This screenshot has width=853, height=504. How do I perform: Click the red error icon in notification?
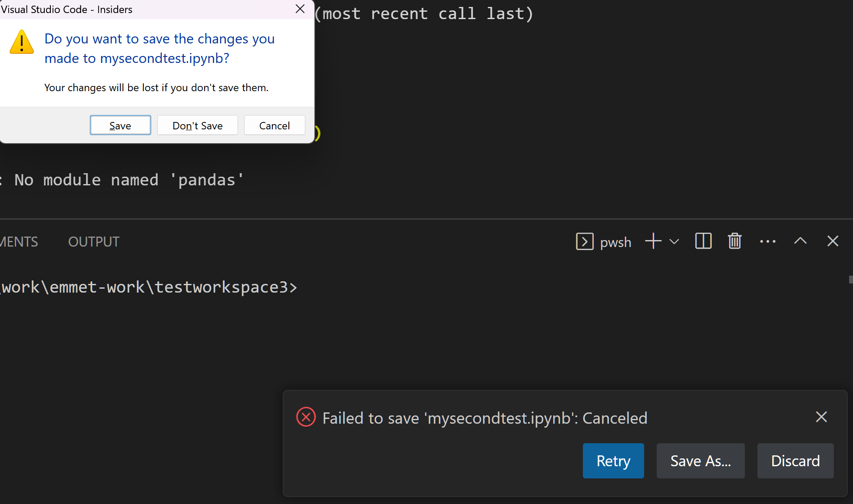coord(306,417)
